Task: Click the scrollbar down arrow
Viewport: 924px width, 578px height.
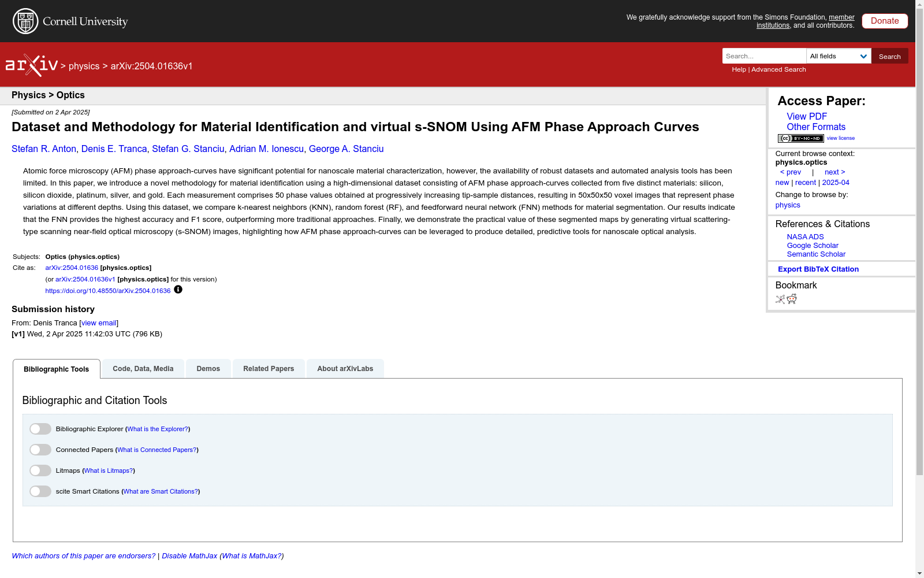Action: pos(919,573)
